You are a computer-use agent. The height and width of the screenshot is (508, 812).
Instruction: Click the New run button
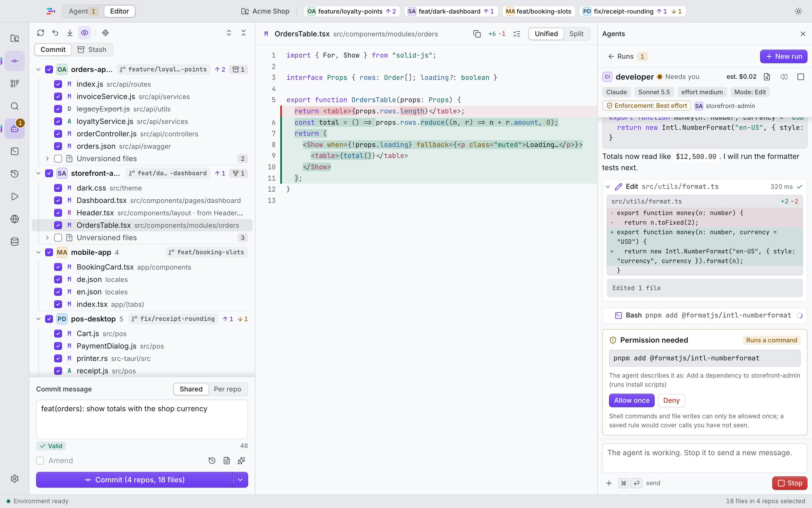784,56
